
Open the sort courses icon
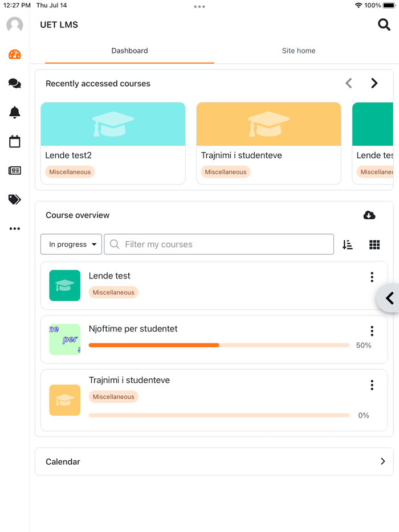(347, 244)
